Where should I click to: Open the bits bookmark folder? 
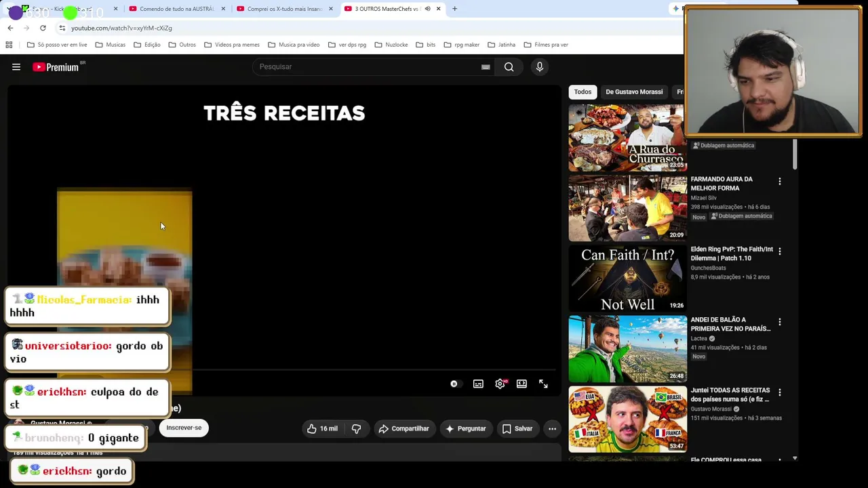426,45
